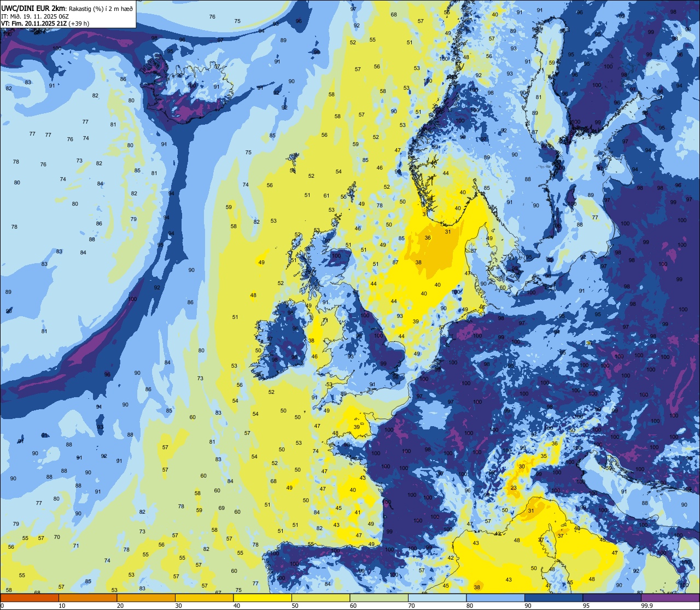The height and width of the screenshot is (610, 700).
Task: Select the 80–90 medium blue legend segment
Action: coord(495,597)
